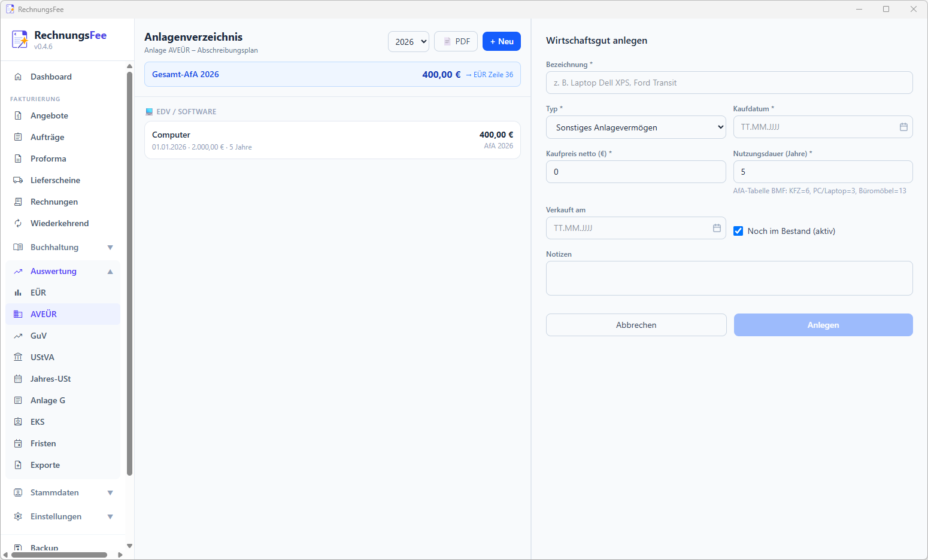Click the Buchhaltung book icon
This screenshot has height=560, width=928.
tap(18, 247)
